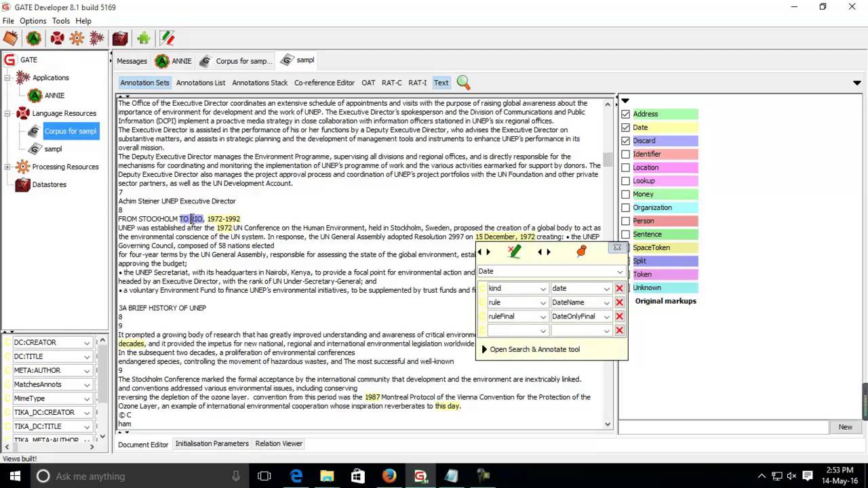Viewport: 868px width, 488px height.
Task: Check the Lookup annotation type
Action: (626, 181)
